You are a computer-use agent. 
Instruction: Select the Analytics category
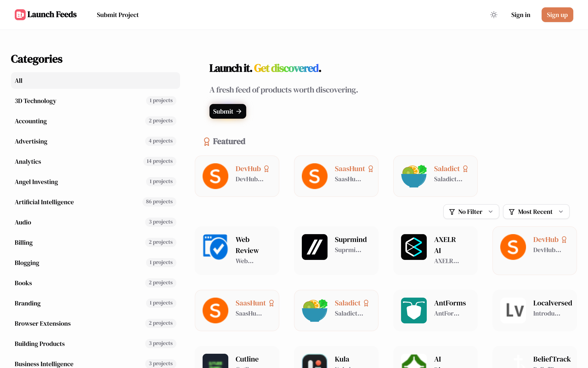96,161
